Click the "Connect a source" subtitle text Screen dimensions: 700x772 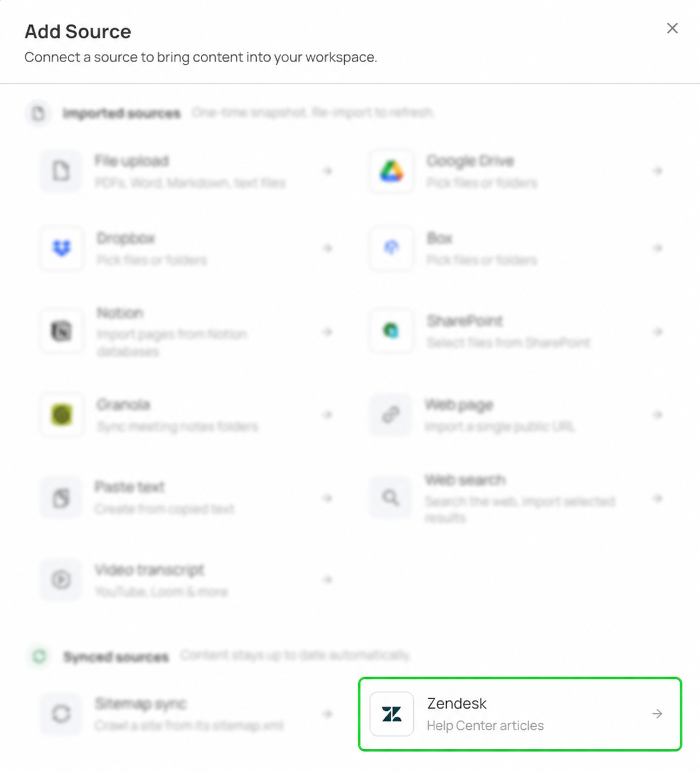tap(201, 57)
